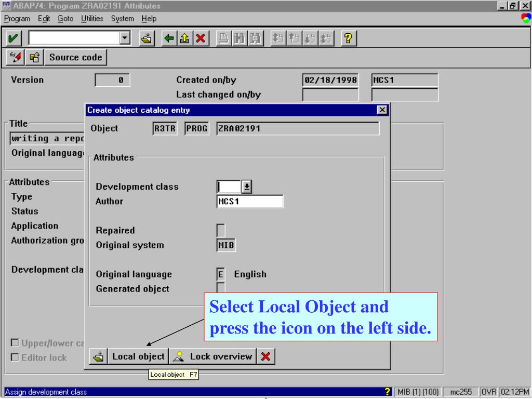Toggle the Upper/lower case checkbox
This screenshot has height=399, width=532.
[15, 343]
